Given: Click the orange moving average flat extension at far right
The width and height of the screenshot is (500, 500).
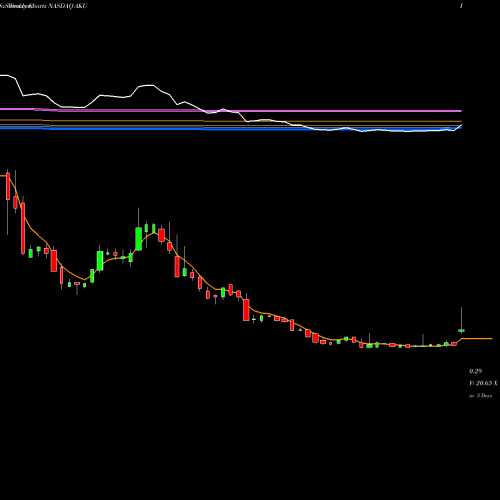Looking at the screenshot, I should click(x=477, y=338).
